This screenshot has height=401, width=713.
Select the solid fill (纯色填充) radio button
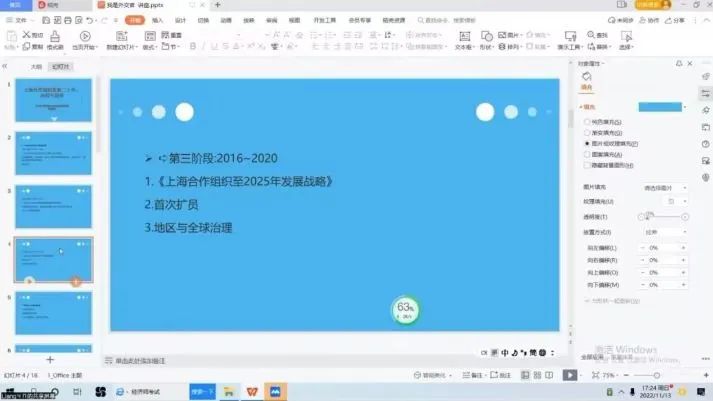click(586, 120)
